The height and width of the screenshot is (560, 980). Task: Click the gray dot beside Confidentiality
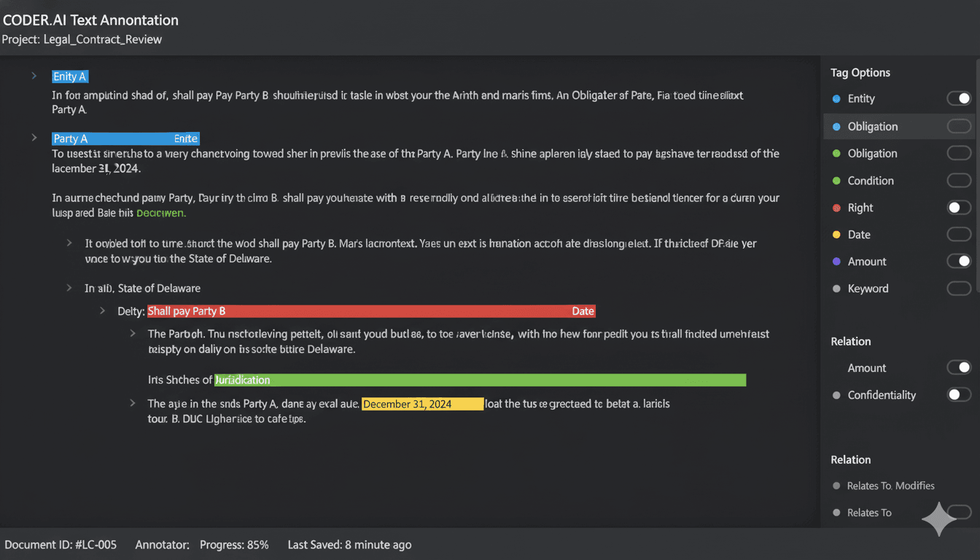coord(836,395)
